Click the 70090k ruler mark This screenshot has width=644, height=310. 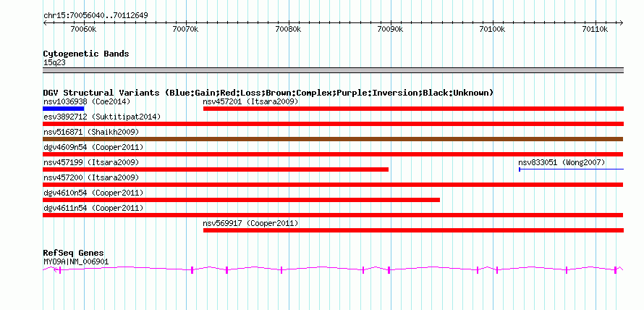[390, 30]
